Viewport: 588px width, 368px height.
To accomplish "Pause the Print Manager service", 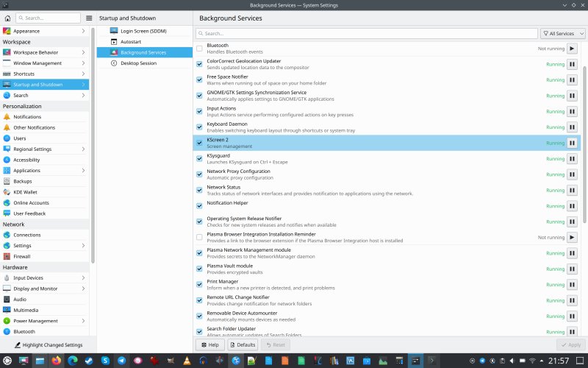I will (572, 285).
